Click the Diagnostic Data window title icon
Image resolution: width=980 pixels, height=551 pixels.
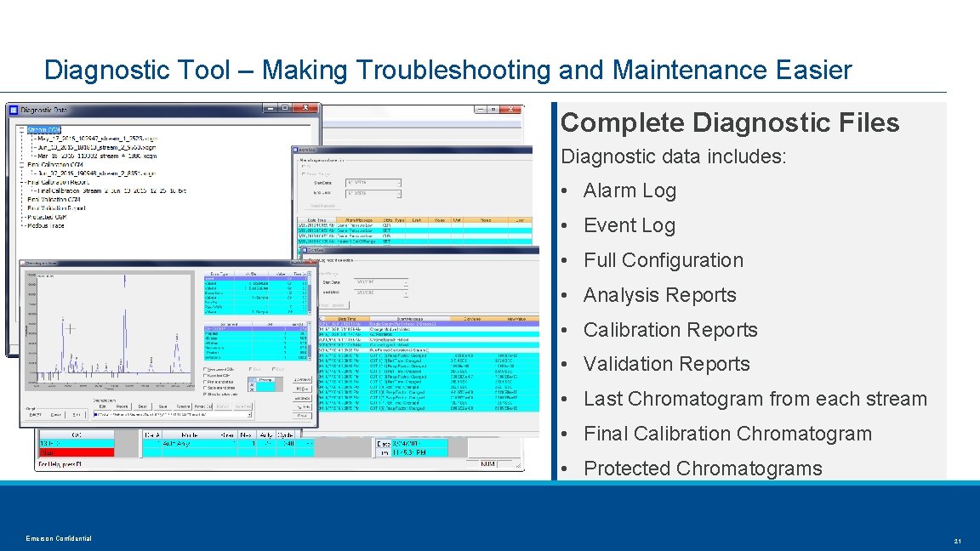click(14, 110)
